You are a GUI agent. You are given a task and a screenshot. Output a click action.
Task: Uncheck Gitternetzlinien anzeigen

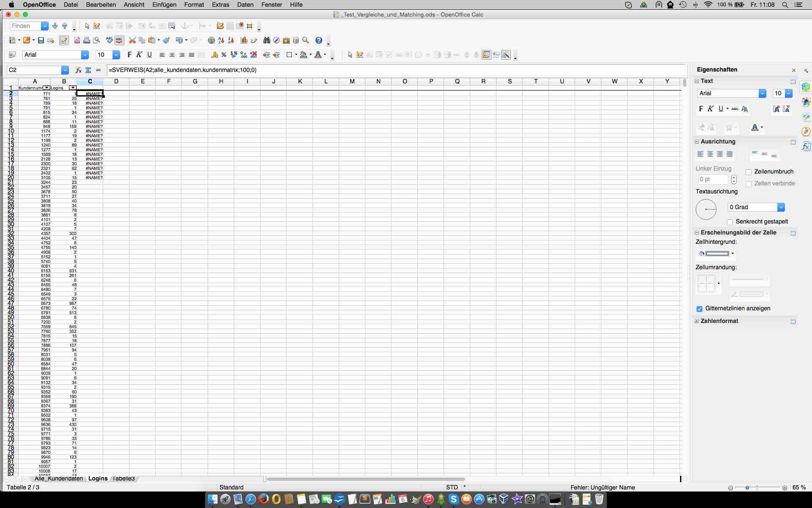click(x=700, y=309)
